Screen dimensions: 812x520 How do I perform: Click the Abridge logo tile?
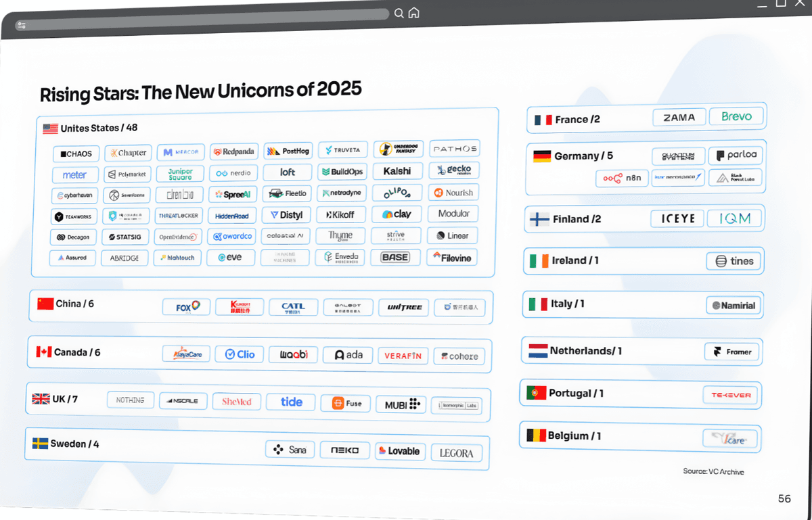(125, 258)
